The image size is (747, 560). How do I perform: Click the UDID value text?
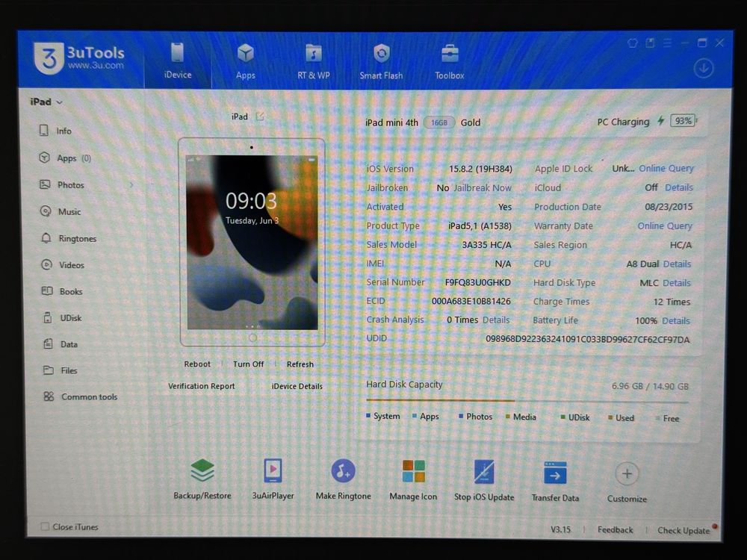tap(587, 340)
